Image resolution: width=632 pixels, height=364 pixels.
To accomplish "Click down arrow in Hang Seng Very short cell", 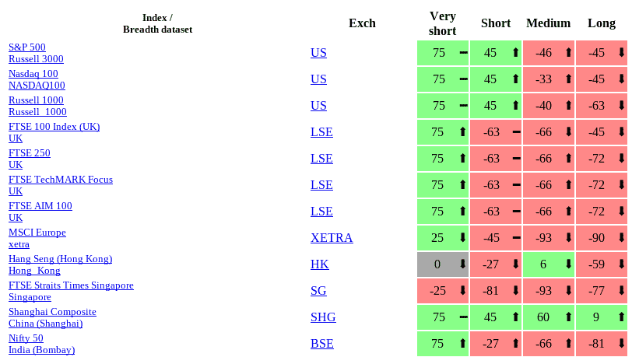I will click(x=463, y=264).
